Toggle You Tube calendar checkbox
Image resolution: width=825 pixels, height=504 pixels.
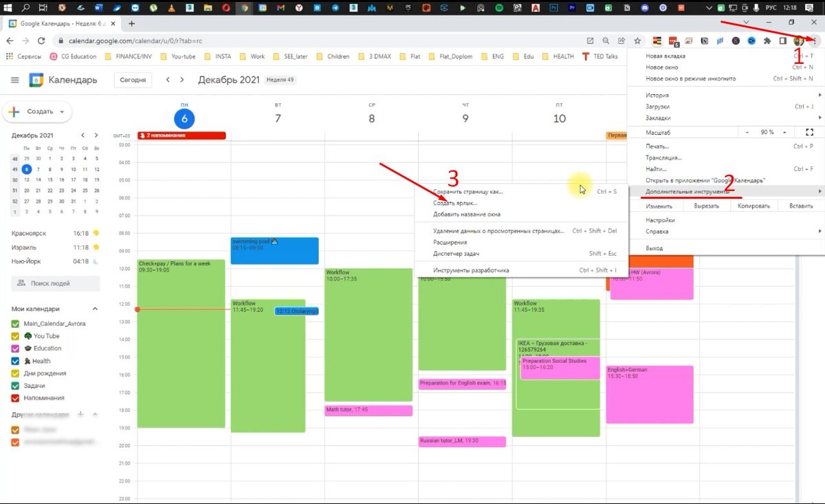point(16,336)
